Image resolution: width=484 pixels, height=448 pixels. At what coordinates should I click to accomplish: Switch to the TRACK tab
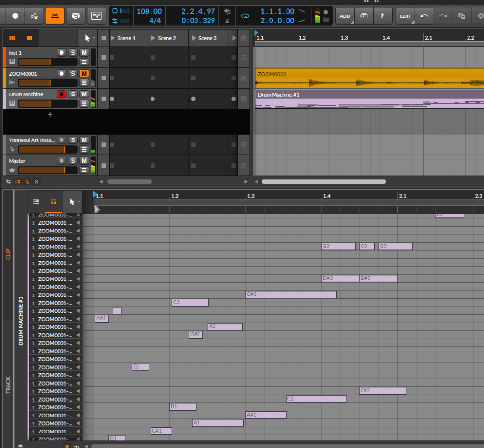tap(8, 385)
